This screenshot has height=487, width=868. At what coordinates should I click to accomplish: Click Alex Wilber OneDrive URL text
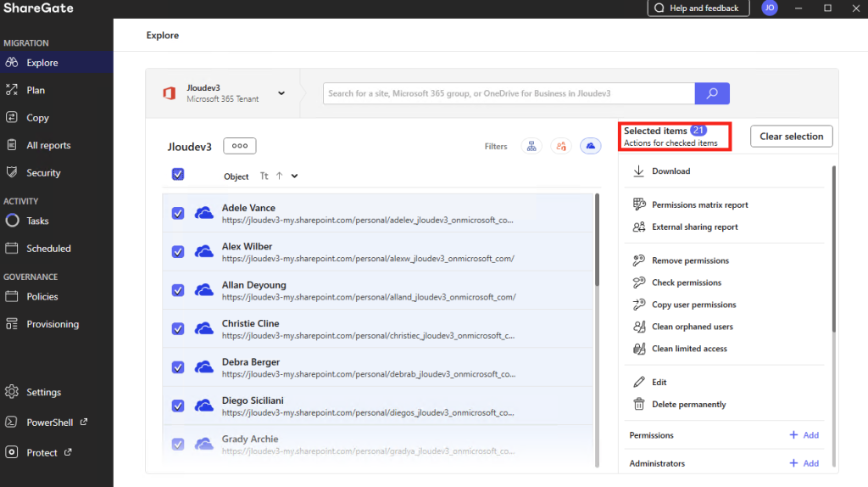368,258
